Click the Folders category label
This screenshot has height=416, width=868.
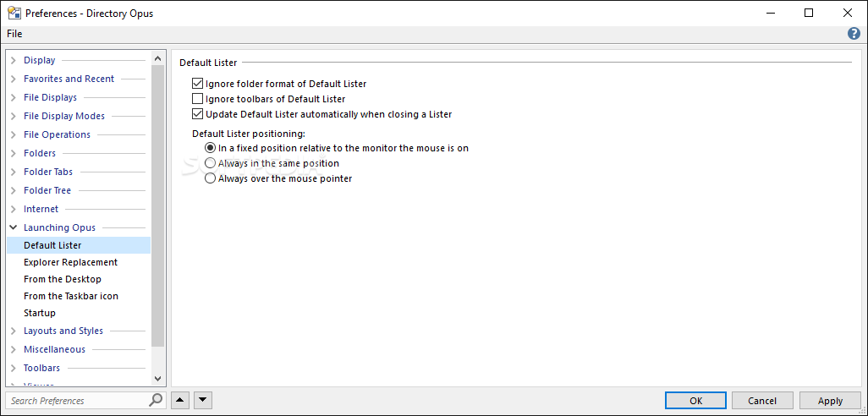pyautogui.click(x=40, y=153)
